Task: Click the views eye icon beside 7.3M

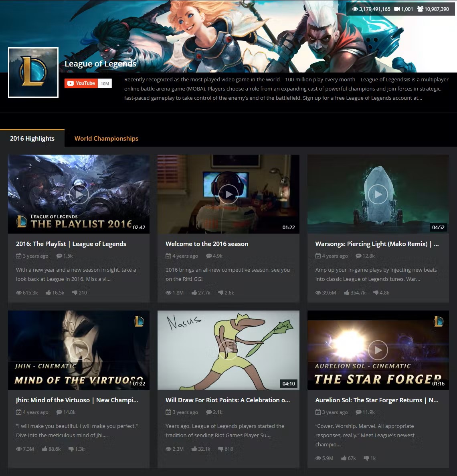Action: (x=19, y=449)
